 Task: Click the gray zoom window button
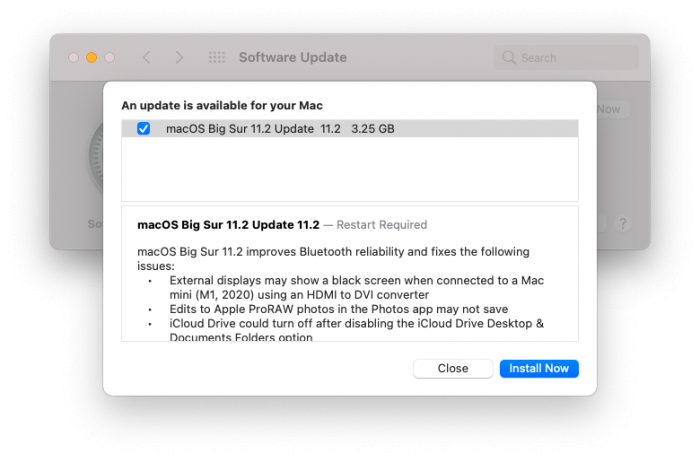[x=109, y=58]
